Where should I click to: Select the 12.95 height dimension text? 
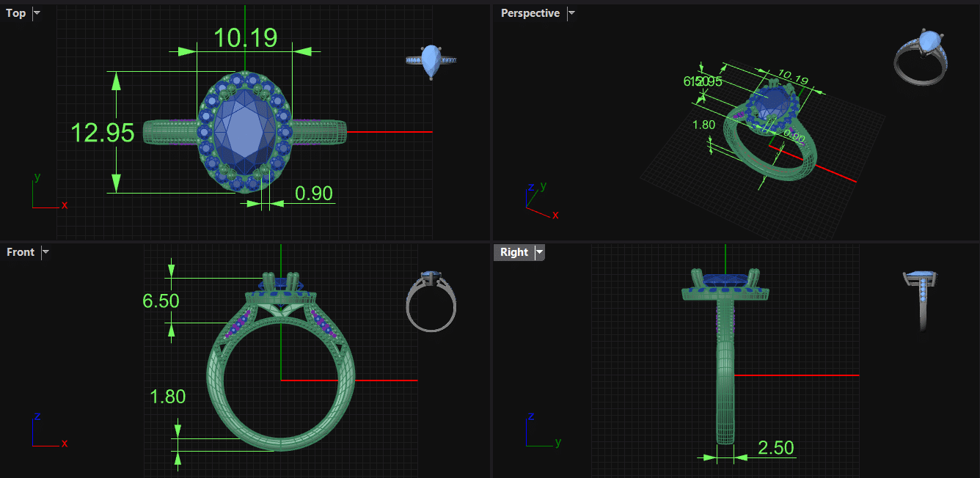tap(102, 133)
